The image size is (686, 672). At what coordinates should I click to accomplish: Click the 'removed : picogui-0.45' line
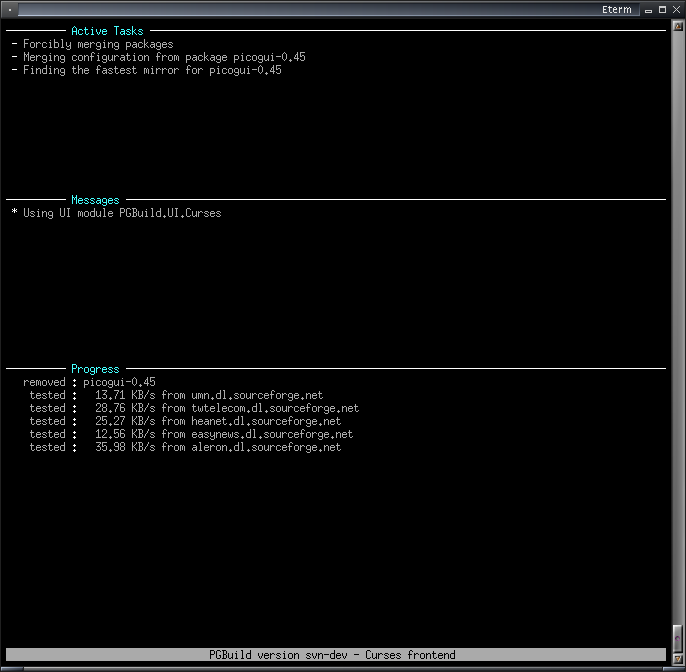coord(89,382)
